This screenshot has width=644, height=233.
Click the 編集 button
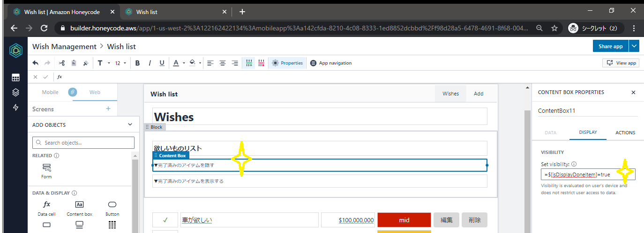tap(446, 219)
